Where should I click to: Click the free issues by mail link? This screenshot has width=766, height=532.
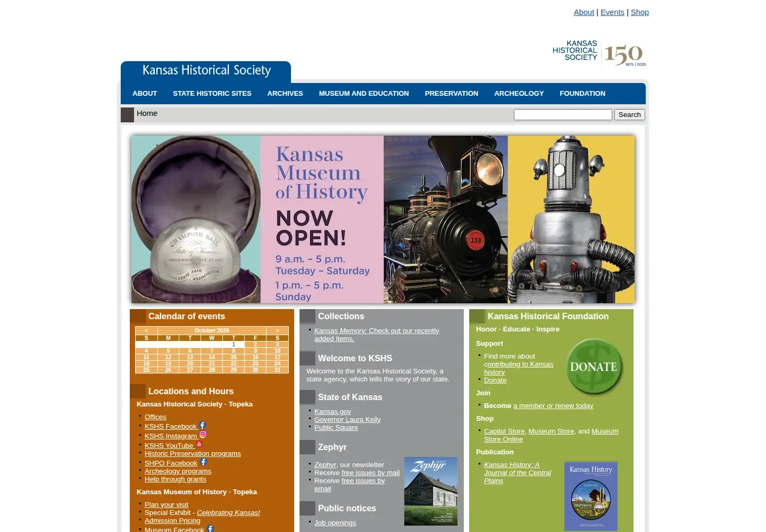370,473
